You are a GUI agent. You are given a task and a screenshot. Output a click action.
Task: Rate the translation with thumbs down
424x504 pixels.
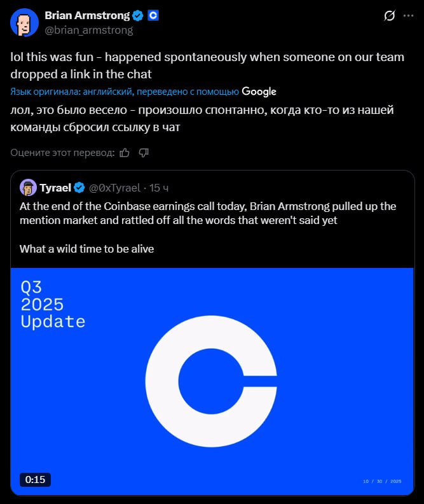click(144, 152)
